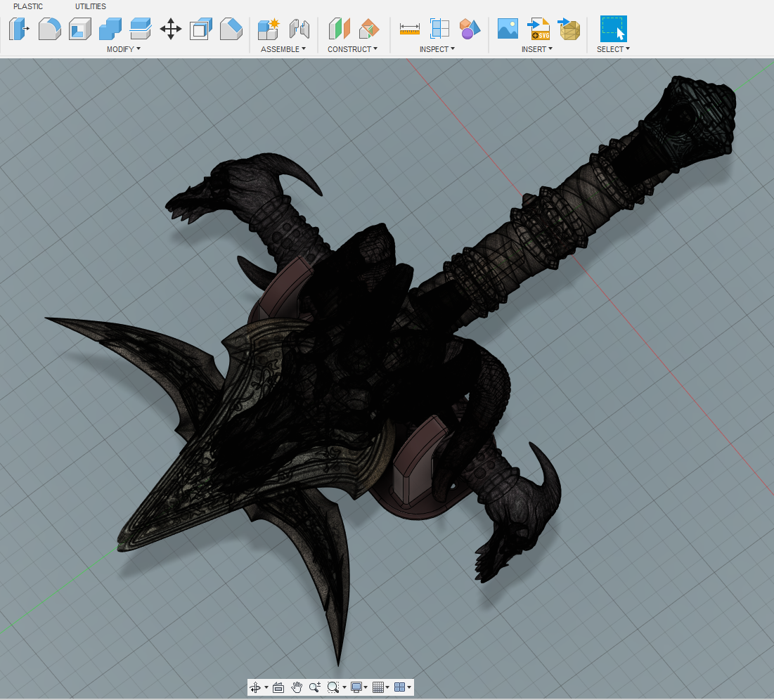The height and width of the screenshot is (700, 774).
Task: Click the Grid and Snaps icon
Action: 378,687
